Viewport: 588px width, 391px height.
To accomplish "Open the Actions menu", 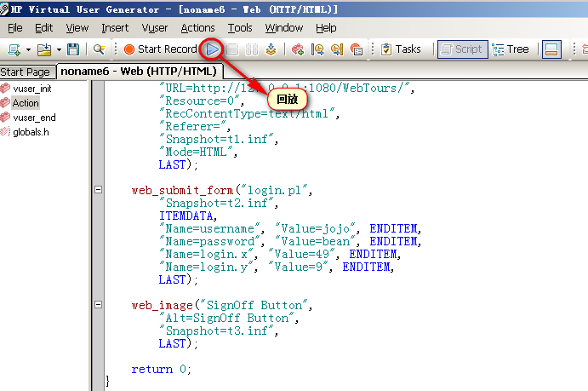I will [x=197, y=28].
